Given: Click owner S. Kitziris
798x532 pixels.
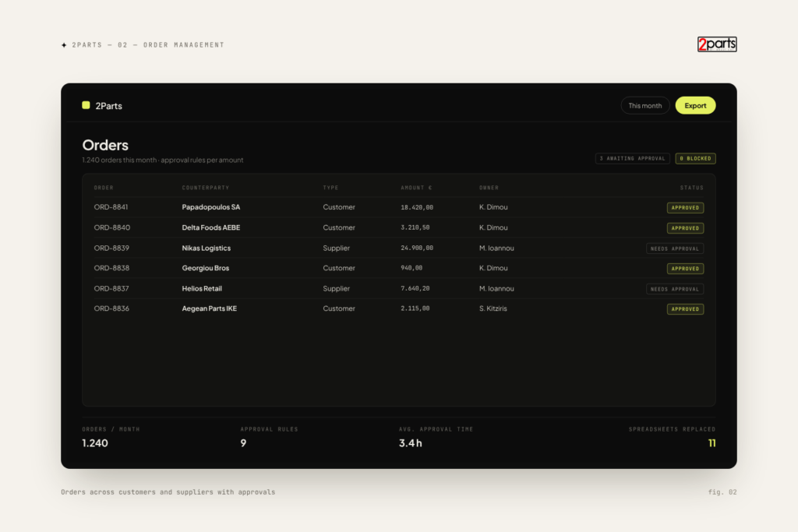Looking at the screenshot, I should pyautogui.click(x=493, y=308).
